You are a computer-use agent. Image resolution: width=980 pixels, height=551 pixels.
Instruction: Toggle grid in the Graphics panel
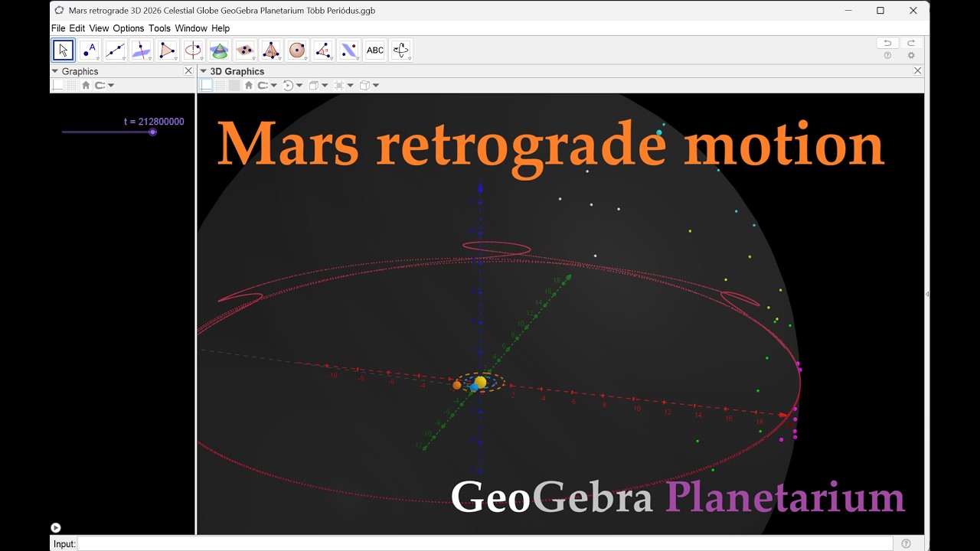click(71, 85)
